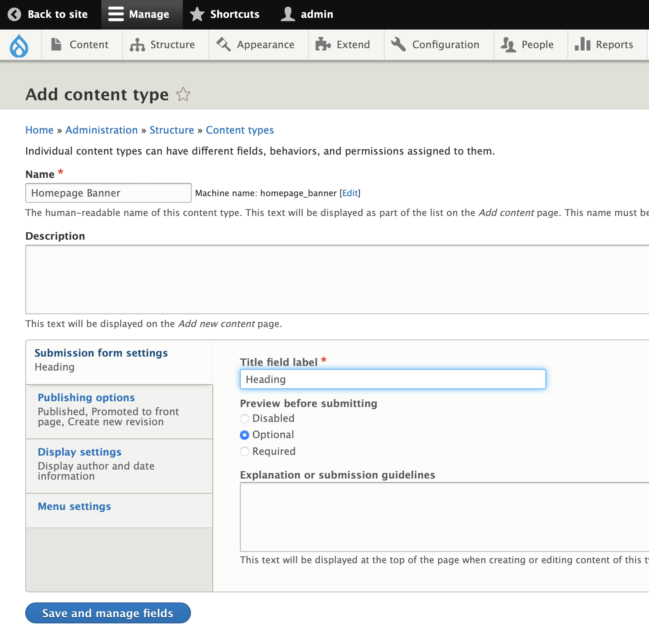Click the Reports bar chart icon
Viewport: 649px width, 644px height.
click(583, 44)
